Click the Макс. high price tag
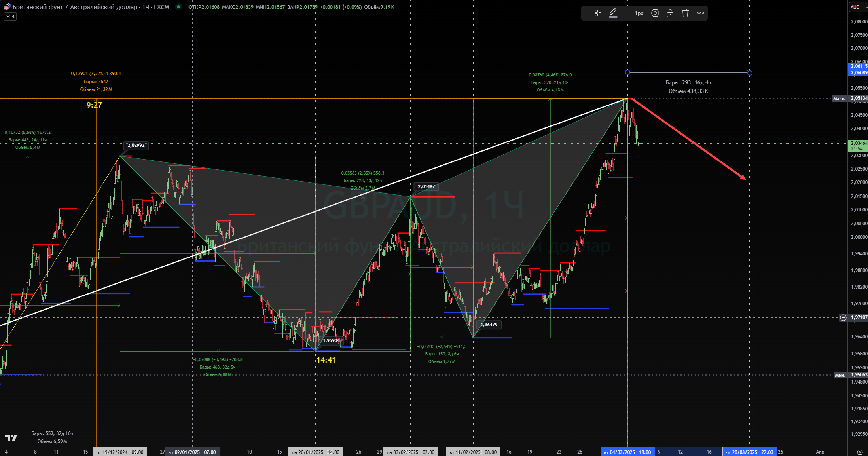868x456 pixels. click(839, 98)
